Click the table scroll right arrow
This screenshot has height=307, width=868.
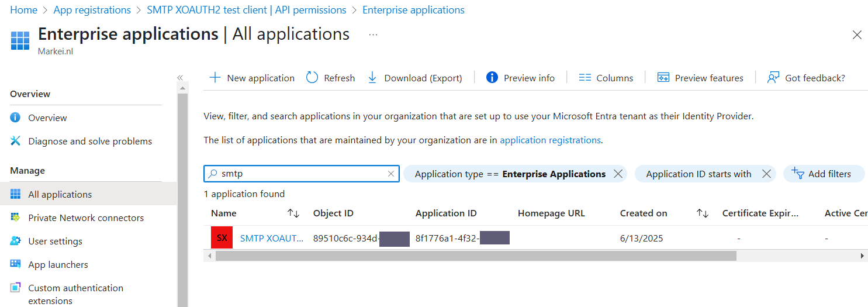(x=862, y=256)
